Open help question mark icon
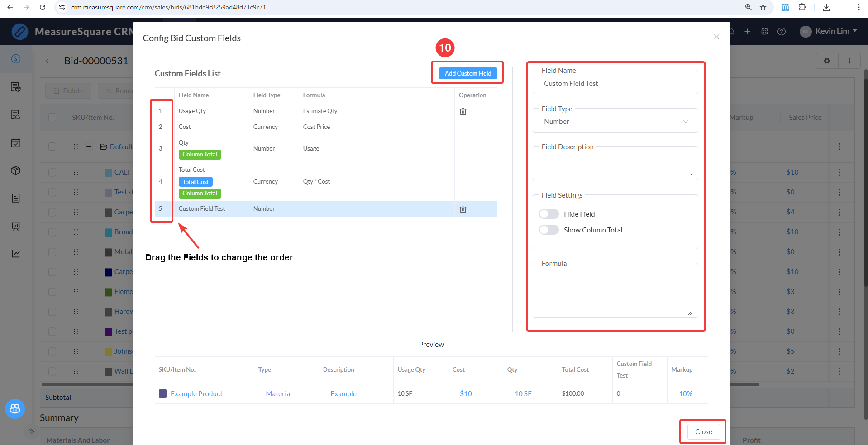The width and height of the screenshot is (868, 445). [x=782, y=31]
